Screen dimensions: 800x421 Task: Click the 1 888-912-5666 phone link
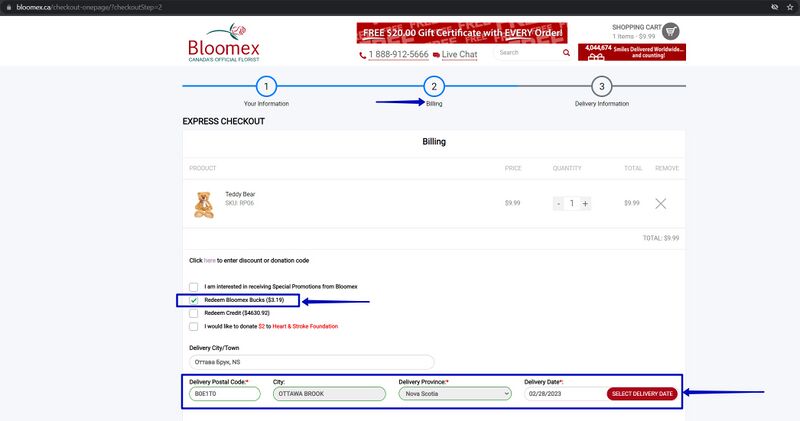click(398, 55)
